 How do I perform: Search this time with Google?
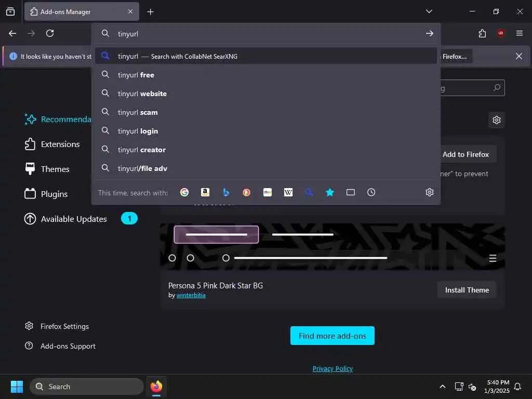pos(184,192)
